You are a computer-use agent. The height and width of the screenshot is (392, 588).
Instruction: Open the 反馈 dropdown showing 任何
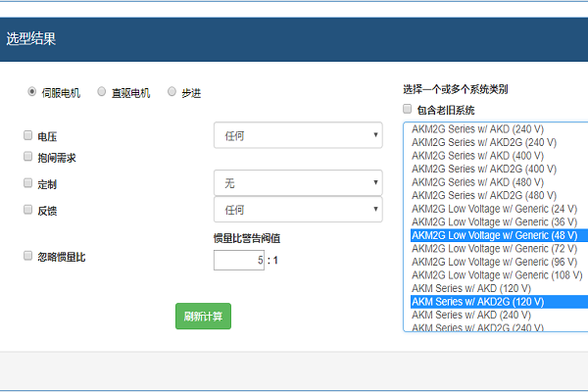coord(298,210)
